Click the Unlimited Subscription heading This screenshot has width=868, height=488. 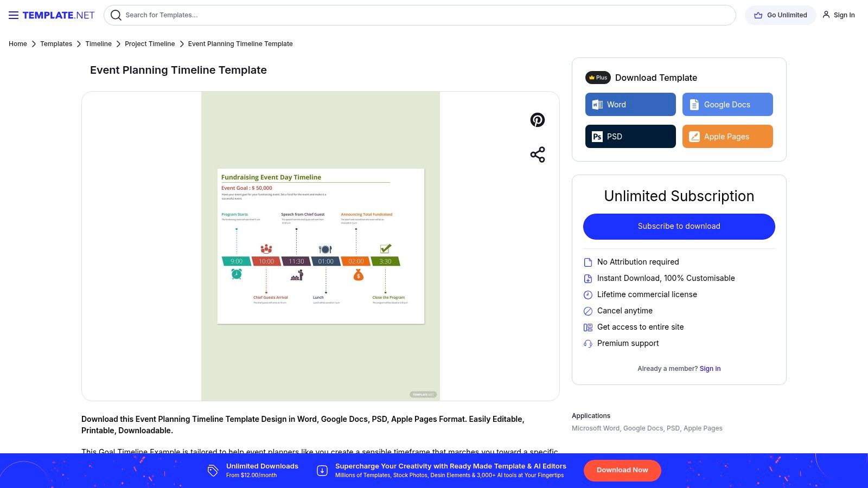(x=679, y=196)
